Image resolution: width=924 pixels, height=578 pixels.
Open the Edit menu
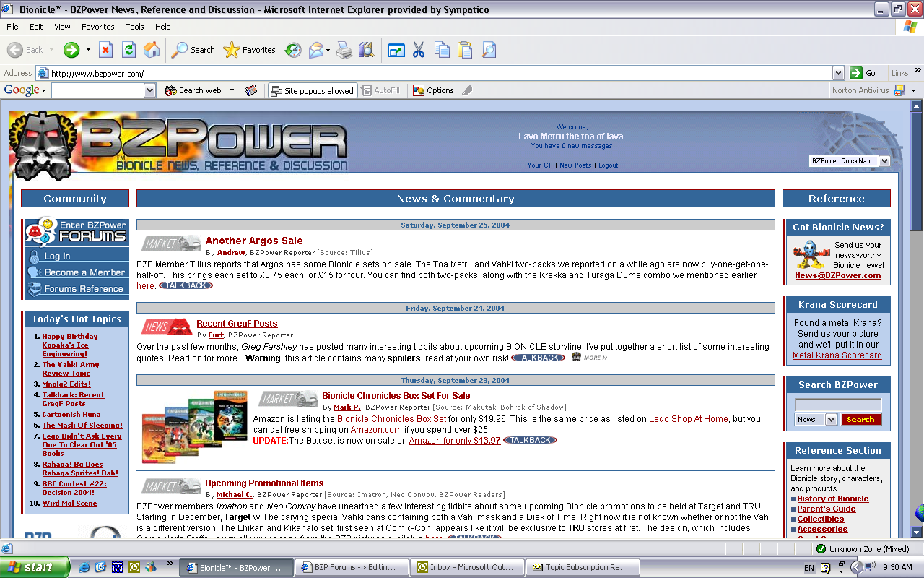coord(36,27)
